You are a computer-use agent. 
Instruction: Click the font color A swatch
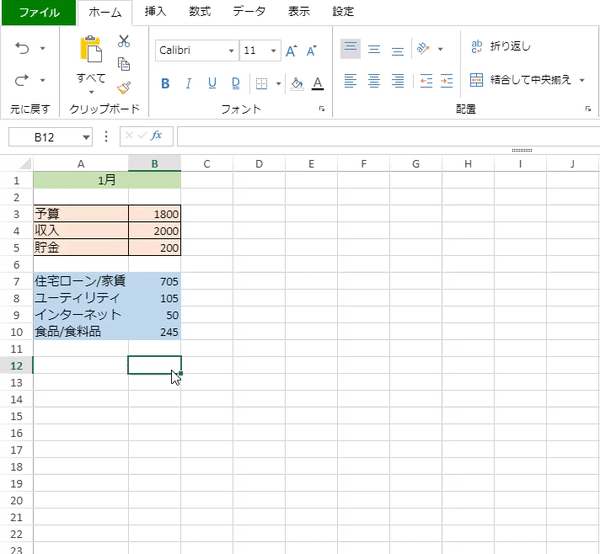tap(317, 84)
